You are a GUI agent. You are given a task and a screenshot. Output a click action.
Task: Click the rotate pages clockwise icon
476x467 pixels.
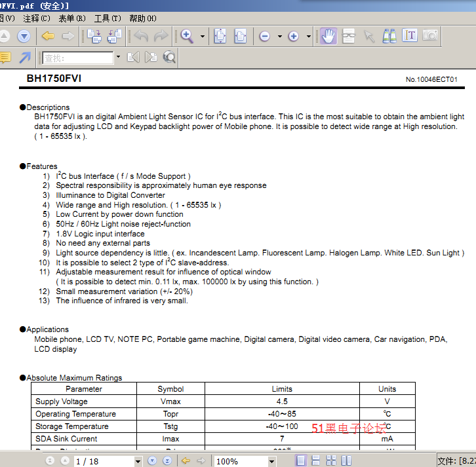tap(94, 36)
